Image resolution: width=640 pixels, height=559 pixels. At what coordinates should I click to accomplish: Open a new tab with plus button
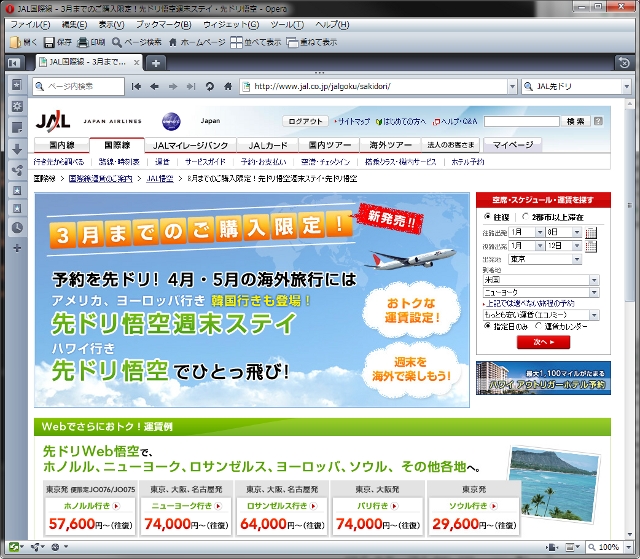click(156, 63)
